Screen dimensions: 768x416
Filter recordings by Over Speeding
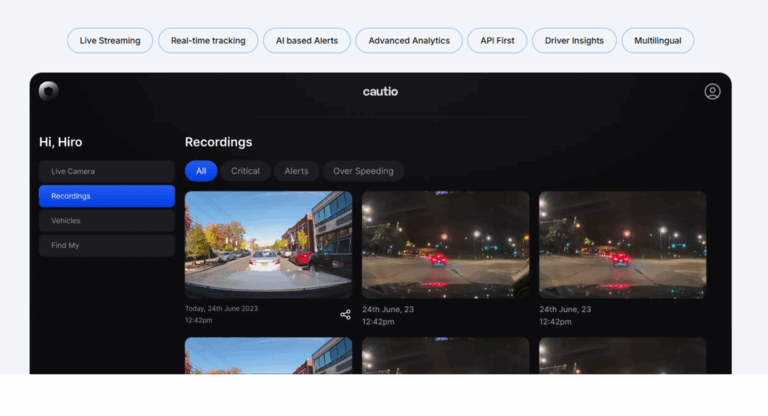(x=363, y=171)
